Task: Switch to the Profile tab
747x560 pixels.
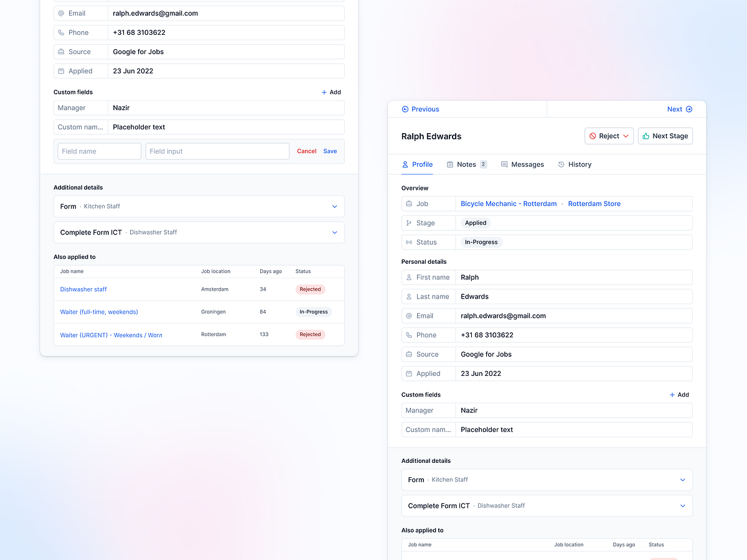Action: point(417,164)
